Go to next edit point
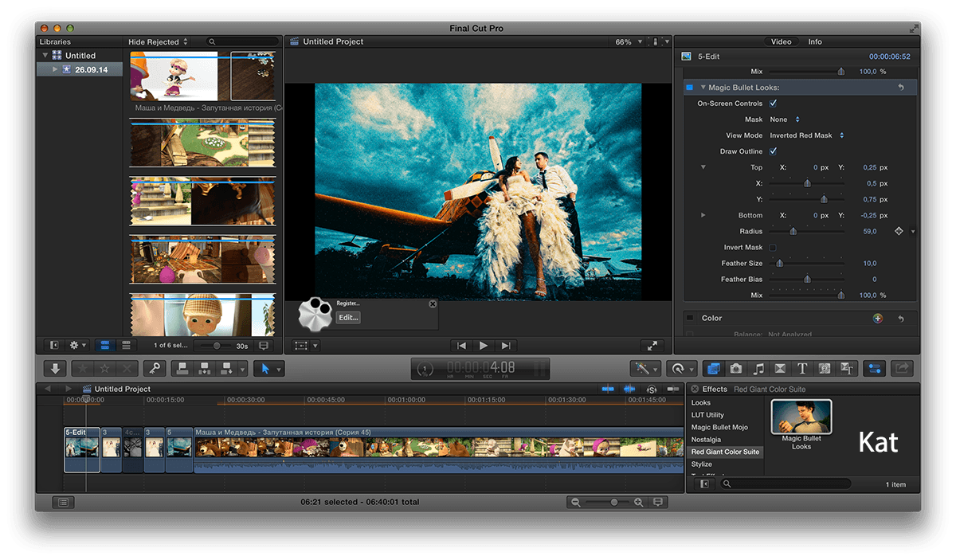The width and height of the screenshot is (956, 560). click(505, 346)
